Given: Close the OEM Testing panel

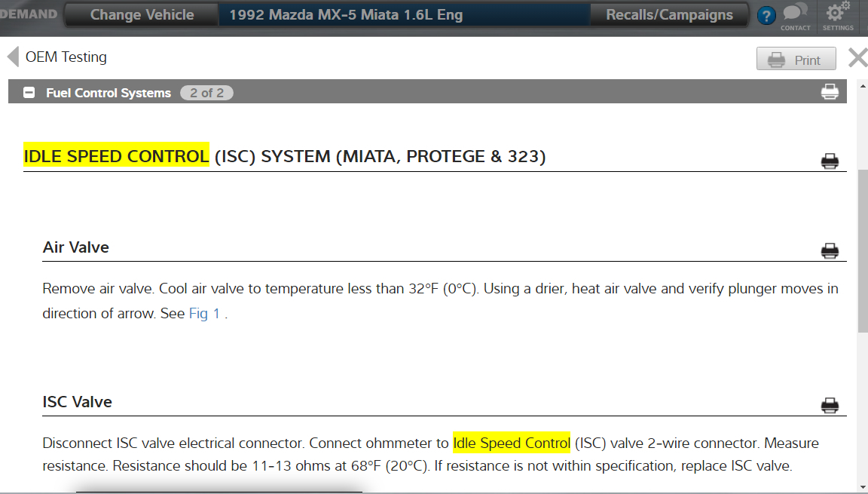Looking at the screenshot, I should [x=857, y=58].
